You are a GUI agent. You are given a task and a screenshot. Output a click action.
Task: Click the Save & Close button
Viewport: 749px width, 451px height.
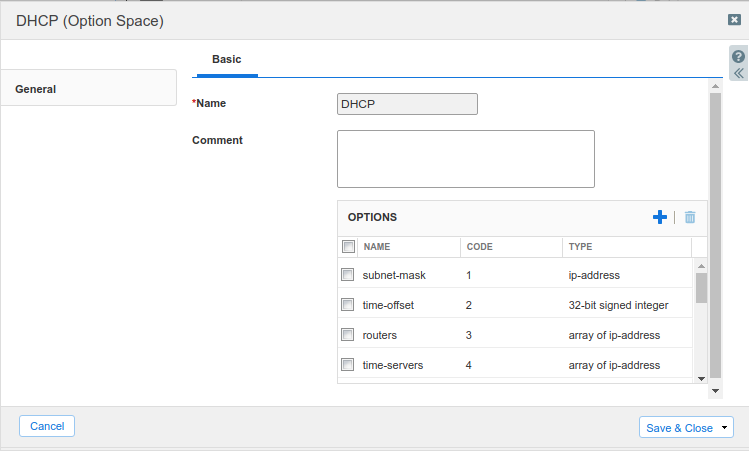(678, 428)
